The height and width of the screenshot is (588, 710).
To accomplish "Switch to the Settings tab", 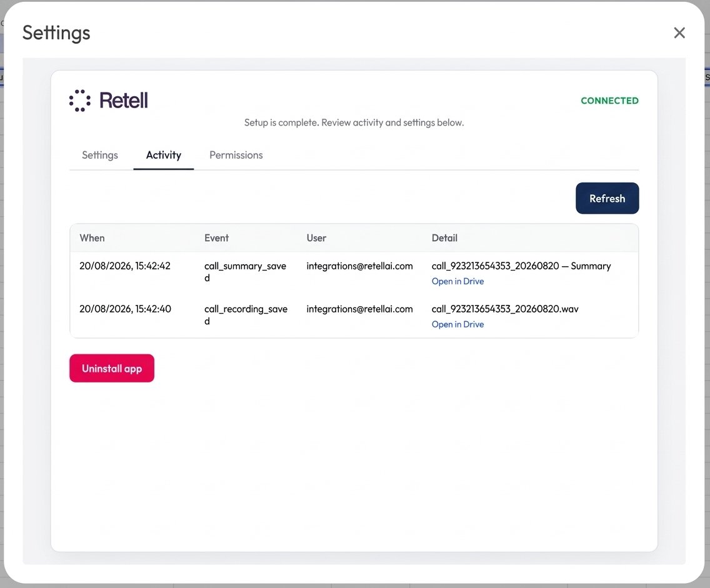I will point(99,155).
